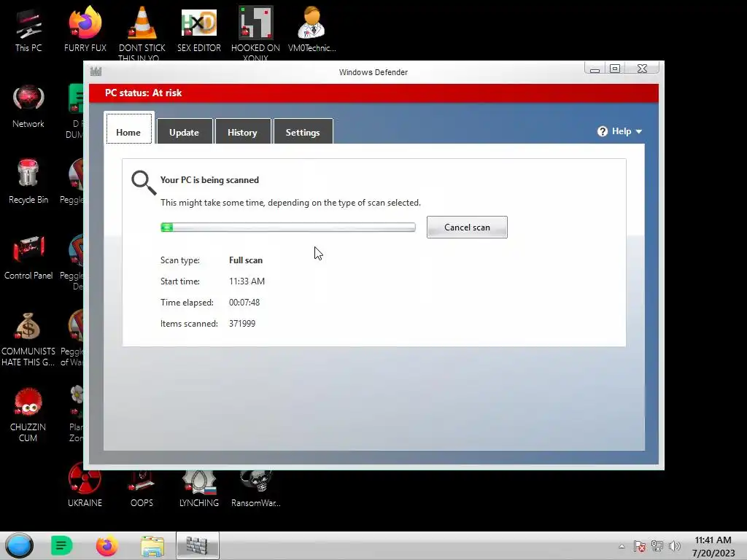Select the HOOKED ON XONIX desktop icon
This screenshot has width=747, height=560.
pyautogui.click(x=255, y=32)
